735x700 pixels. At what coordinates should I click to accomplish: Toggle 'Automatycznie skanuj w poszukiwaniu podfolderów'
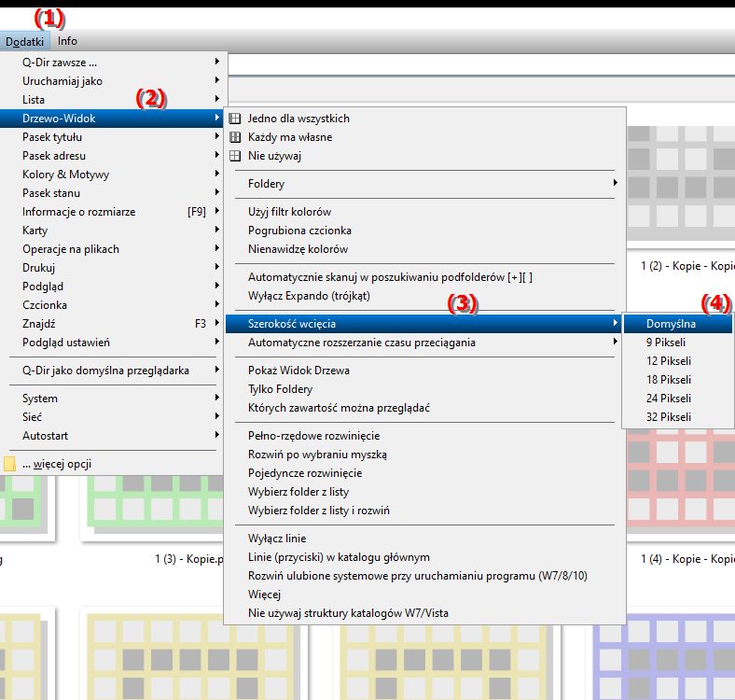click(425, 277)
